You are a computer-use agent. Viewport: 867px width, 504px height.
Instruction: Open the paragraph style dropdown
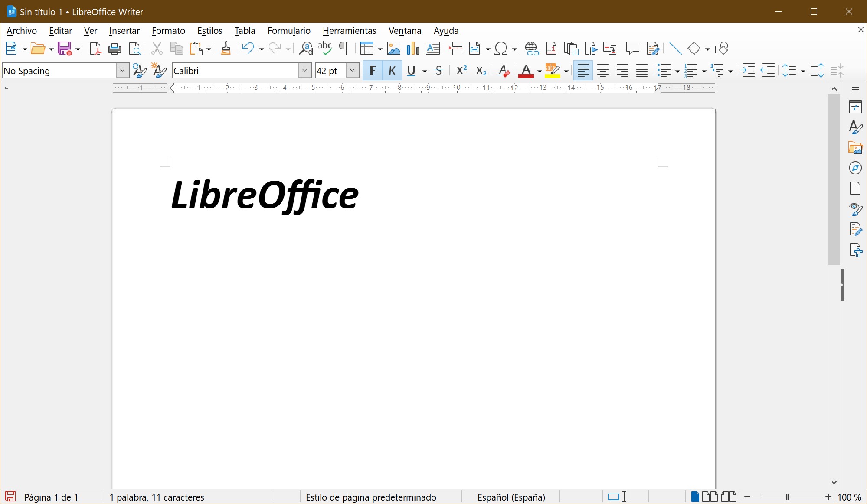(123, 71)
